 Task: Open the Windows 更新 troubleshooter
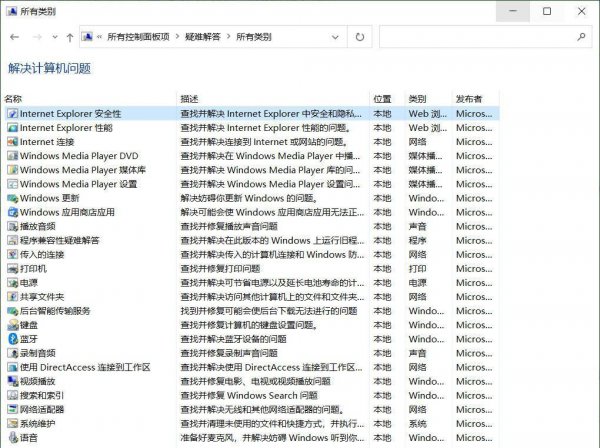pyautogui.click(x=50, y=198)
